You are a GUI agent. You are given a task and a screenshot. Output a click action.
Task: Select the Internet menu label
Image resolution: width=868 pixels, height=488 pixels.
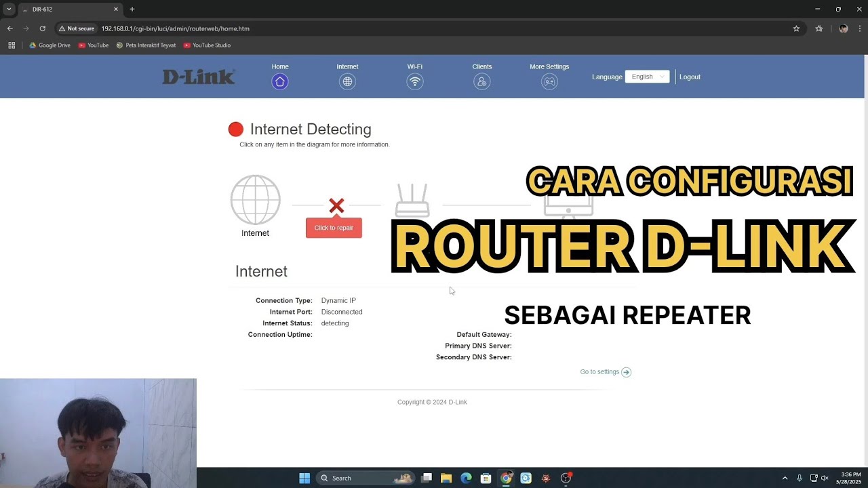(x=347, y=66)
